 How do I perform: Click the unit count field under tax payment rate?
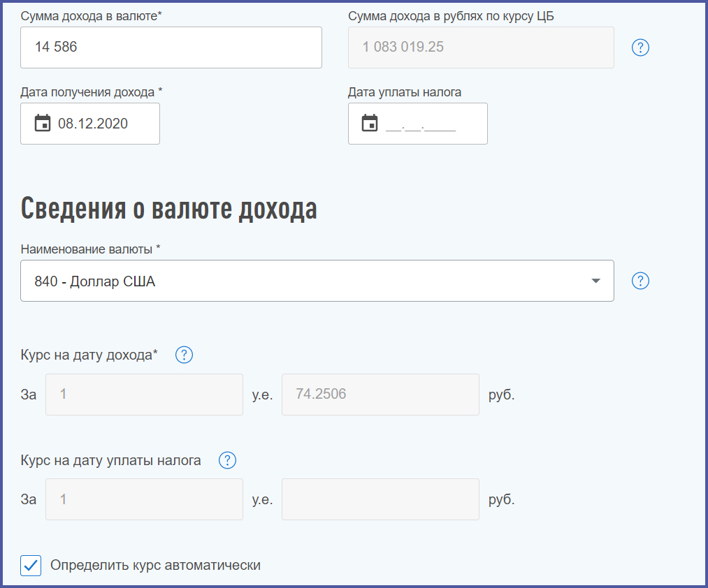(144, 499)
